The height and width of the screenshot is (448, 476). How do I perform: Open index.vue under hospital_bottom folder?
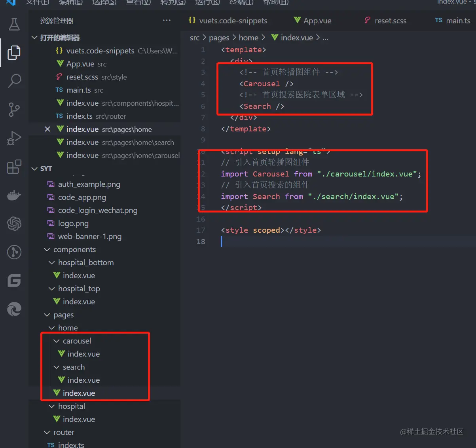click(104, 275)
